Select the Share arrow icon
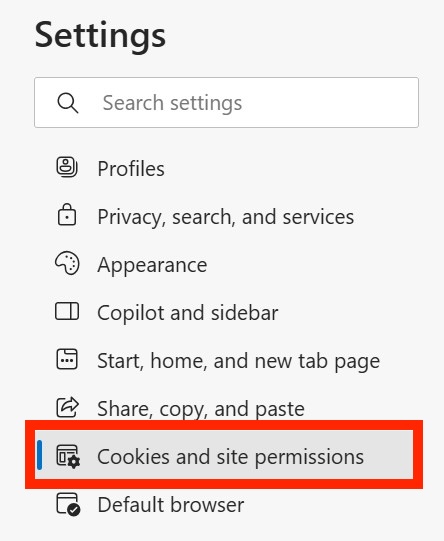Viewport: 444px width, 541px height. [68, 407]
